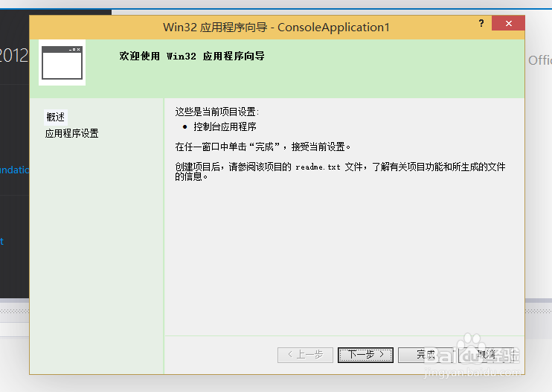This screenshot has width=552, height=392.
Task: Click the 欢迎使用 Win32 应用程序向导 heading
Action: (192, 56)
